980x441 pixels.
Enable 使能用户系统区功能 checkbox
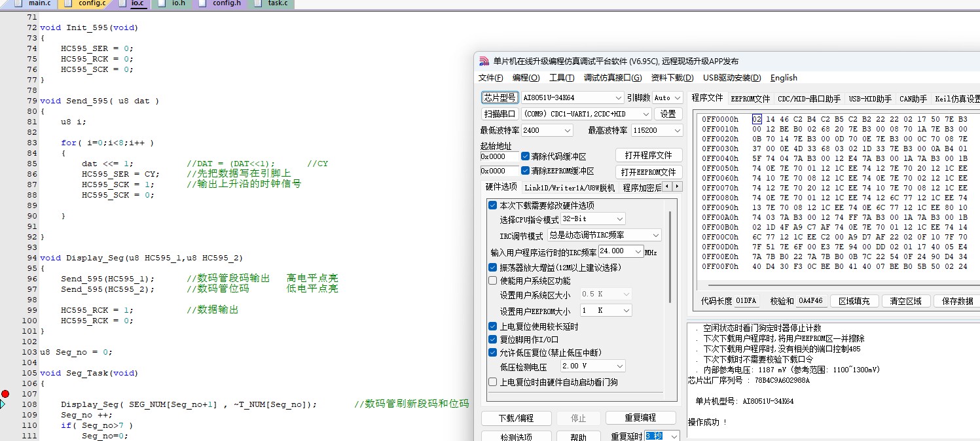click(x=493, y=281)
